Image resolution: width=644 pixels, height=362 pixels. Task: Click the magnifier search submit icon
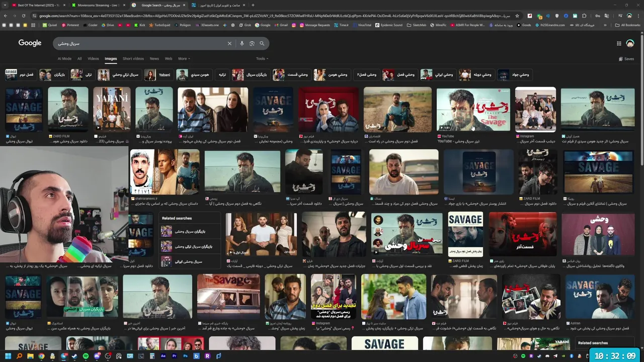click(x=262, y=44)
